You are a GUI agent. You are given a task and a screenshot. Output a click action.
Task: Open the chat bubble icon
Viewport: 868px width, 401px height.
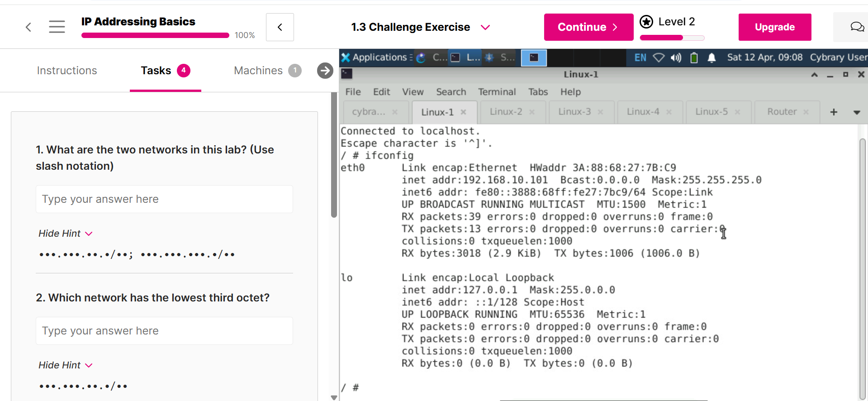click(857, 27)
